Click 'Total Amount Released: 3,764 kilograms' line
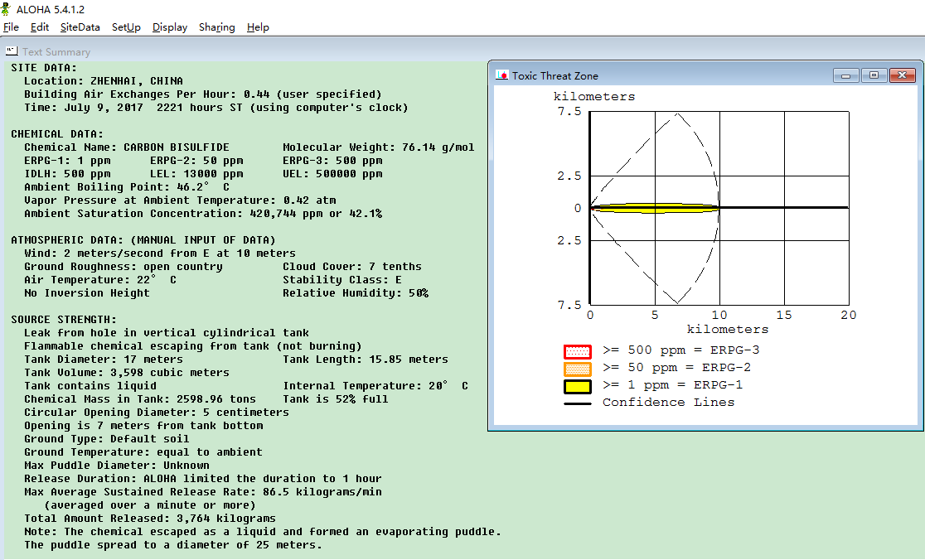The height and width of the screenshot is (560, 925). pyautogui.click(x=150, y=519)
